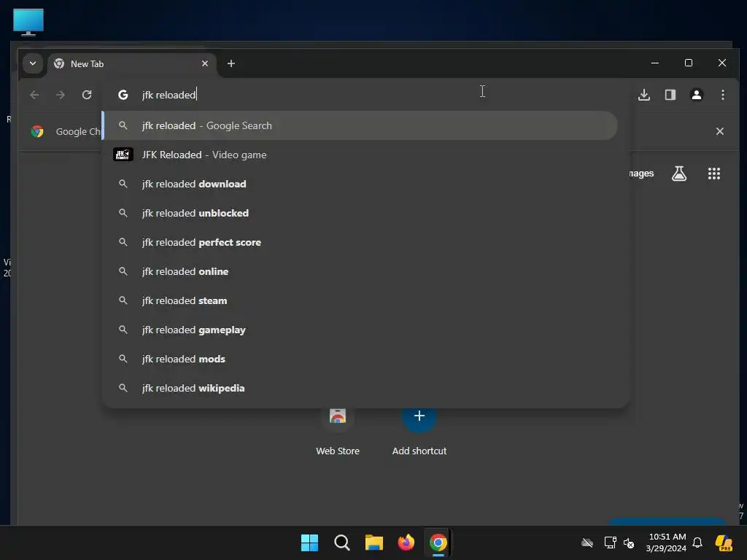Select jfk reloaded mods suggestion

[360, 359]
